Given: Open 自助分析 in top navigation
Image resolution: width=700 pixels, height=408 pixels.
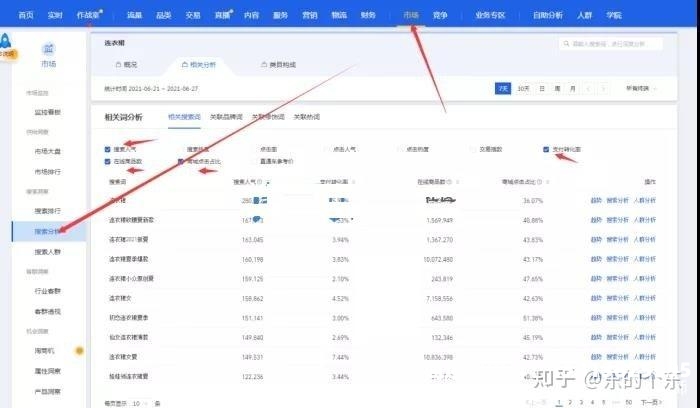Looking at the screenshot, I should [x=548, y=15].
